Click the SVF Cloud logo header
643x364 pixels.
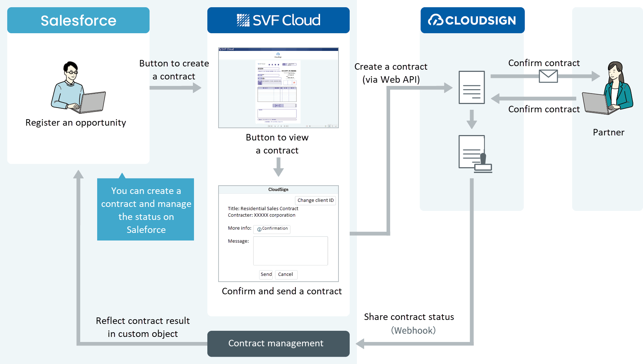[279, 20]
